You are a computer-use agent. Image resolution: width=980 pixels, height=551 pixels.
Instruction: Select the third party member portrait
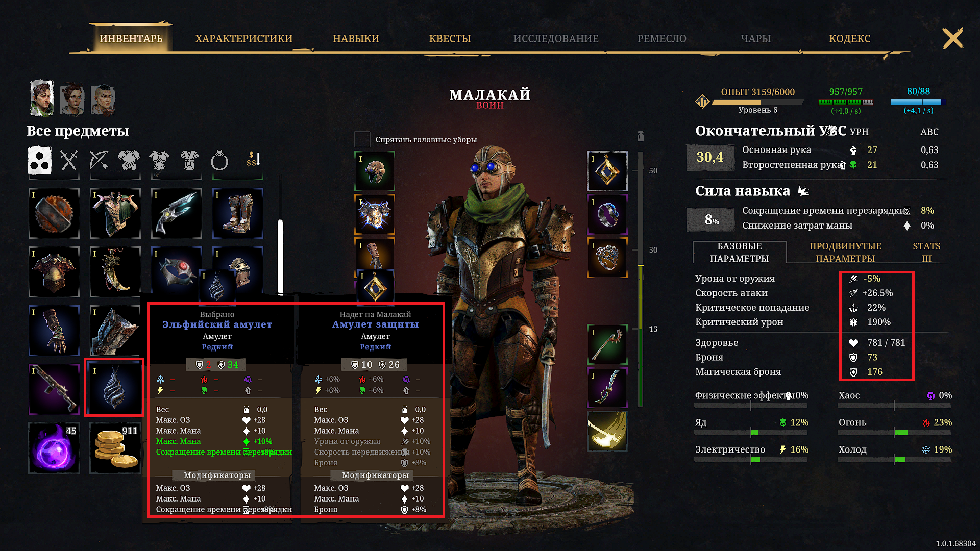(103, 100)
